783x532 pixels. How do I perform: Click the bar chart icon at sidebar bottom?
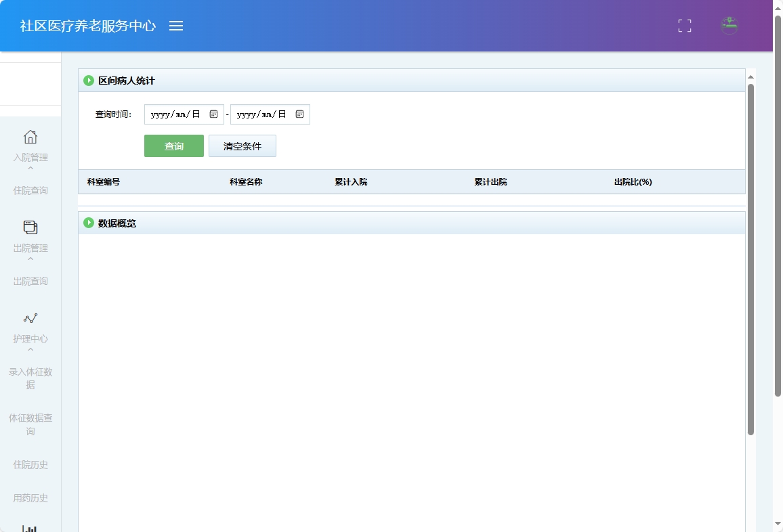pos(30,527)
